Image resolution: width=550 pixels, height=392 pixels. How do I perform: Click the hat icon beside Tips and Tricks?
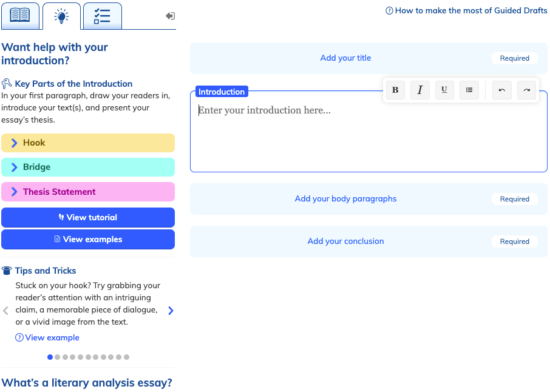[6, 270]
